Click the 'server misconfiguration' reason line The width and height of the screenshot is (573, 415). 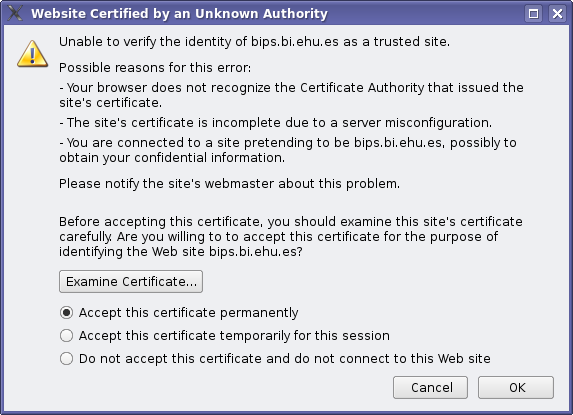[x=276, y=123]
